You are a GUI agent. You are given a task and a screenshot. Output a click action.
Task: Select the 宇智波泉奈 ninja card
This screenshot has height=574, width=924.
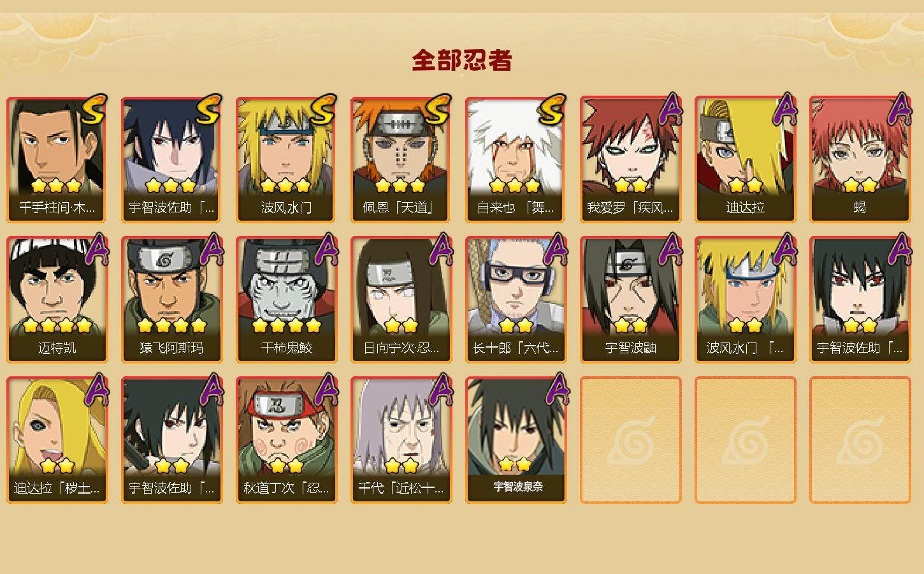(x=516, y=440)
